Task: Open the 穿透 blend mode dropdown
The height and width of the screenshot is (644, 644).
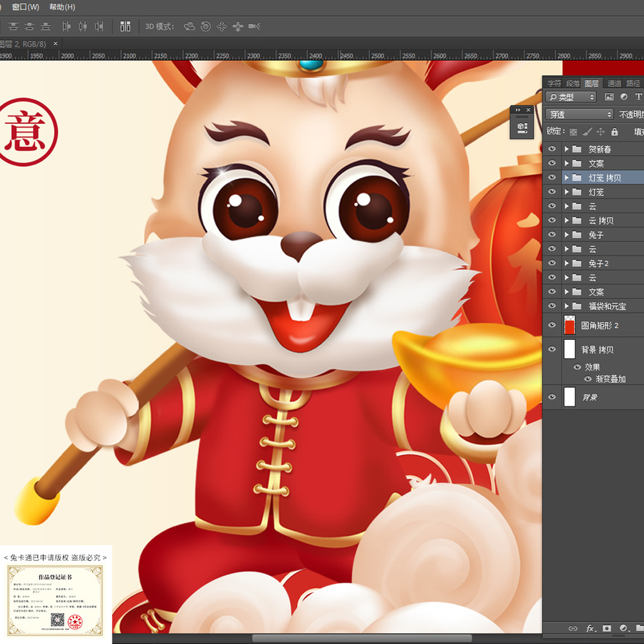Action: [580, 114]
